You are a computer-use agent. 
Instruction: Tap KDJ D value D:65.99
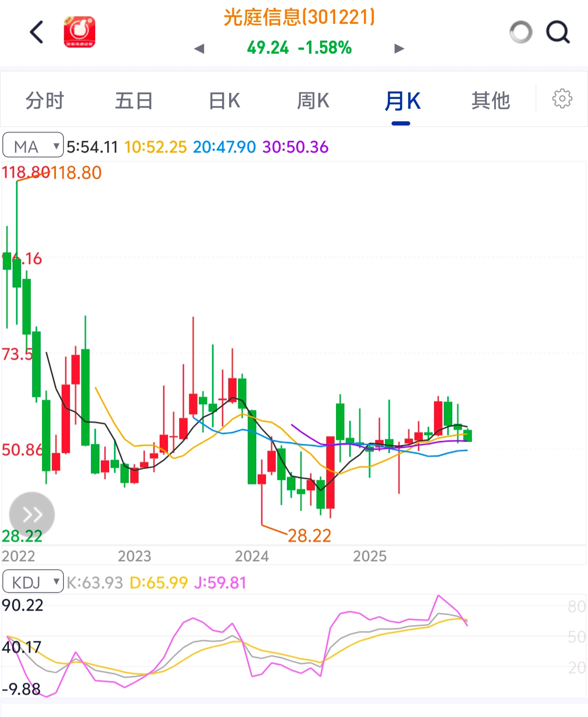(159, 583)
